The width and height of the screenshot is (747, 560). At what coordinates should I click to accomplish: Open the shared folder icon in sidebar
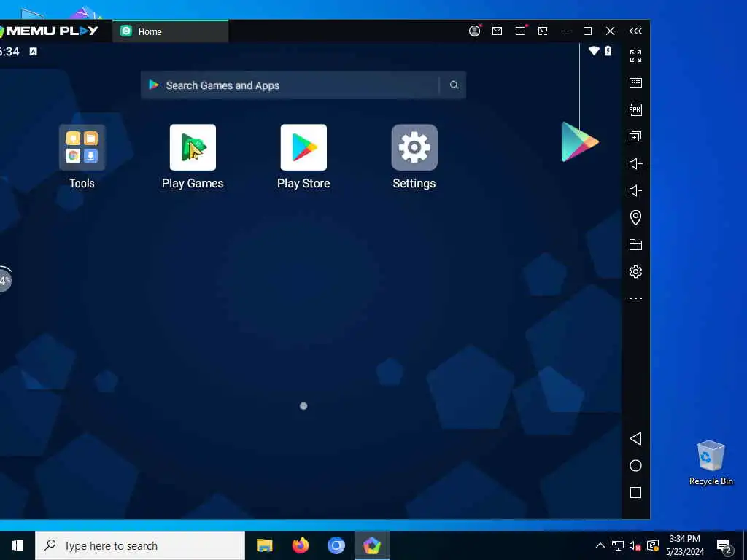click(x=635, y=245)
